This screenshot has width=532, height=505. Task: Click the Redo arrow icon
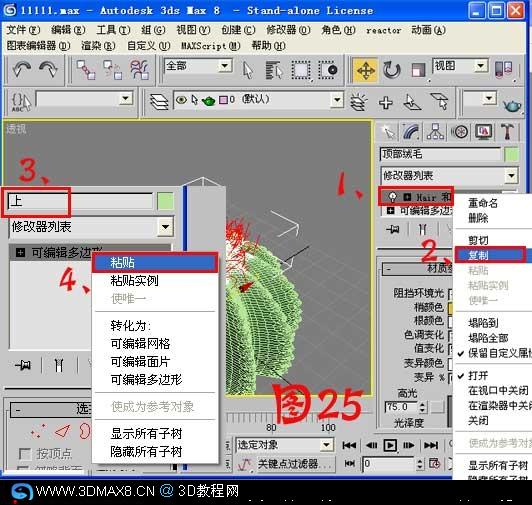(48, 69)
